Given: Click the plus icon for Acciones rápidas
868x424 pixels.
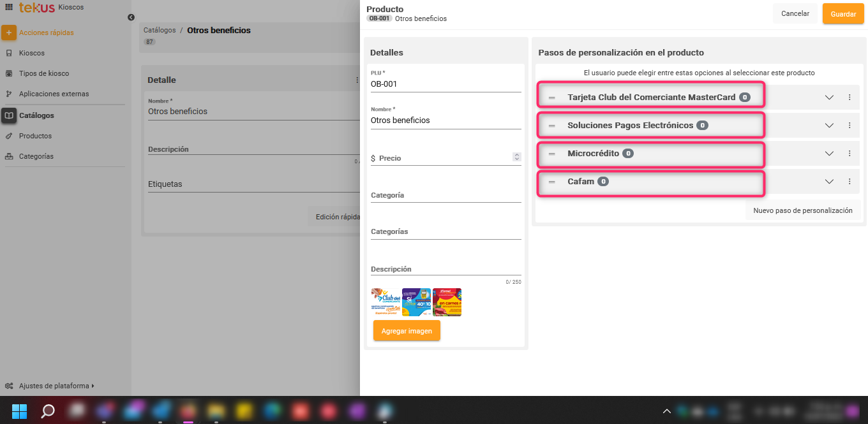Looking at the screenshot, I should coord(9,33).
